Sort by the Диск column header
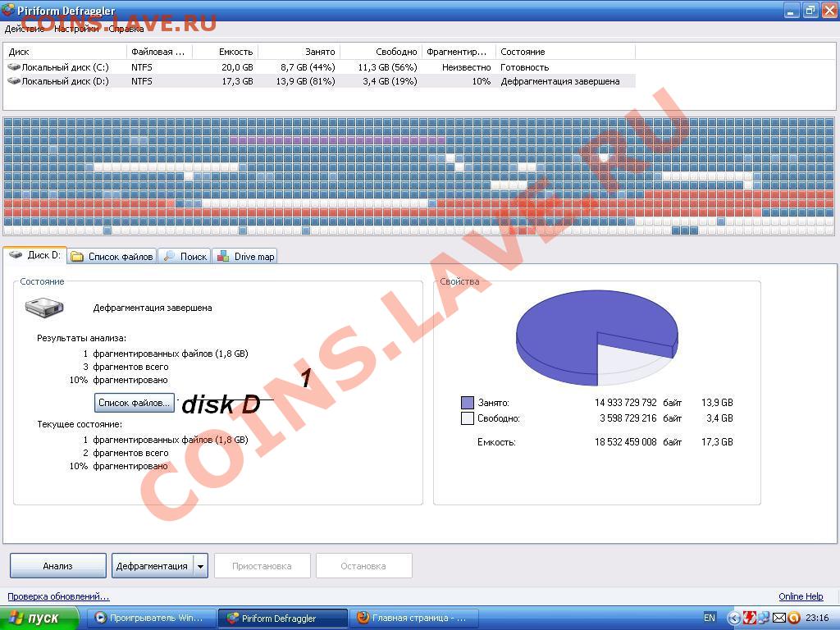This screenshot has height=630, width=840. [66, 52]
